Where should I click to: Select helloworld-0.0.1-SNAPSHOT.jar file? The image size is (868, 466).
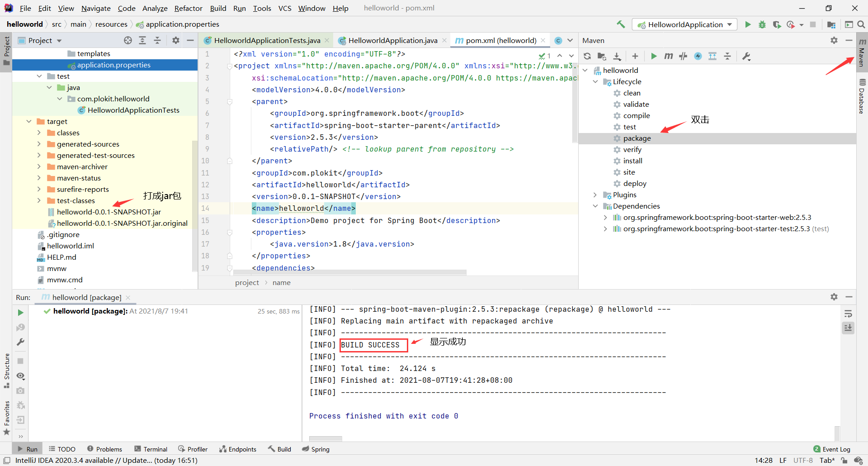pos(108,212)
